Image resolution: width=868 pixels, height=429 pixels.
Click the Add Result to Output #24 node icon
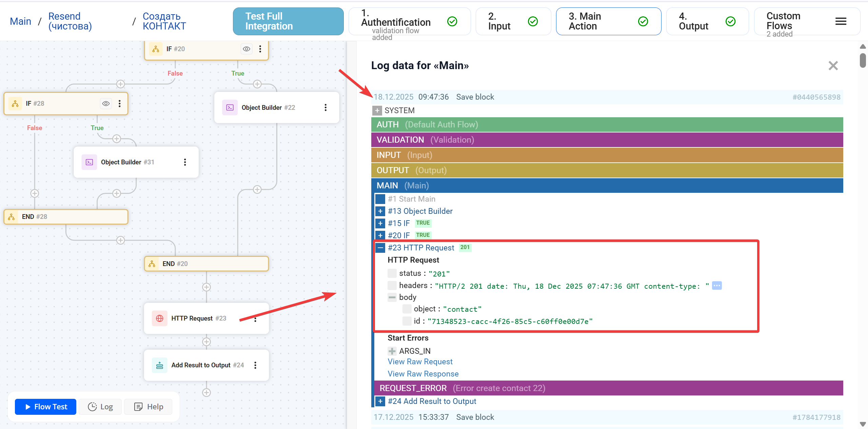(159, 365)
